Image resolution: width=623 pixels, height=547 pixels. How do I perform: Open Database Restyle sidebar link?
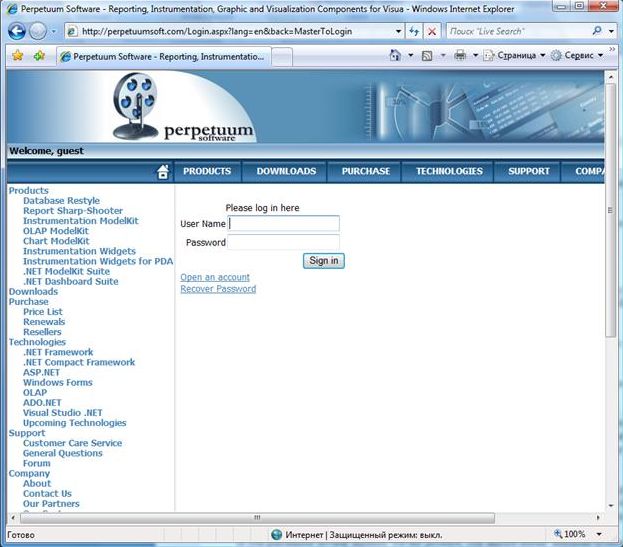[x=61, y=201]
